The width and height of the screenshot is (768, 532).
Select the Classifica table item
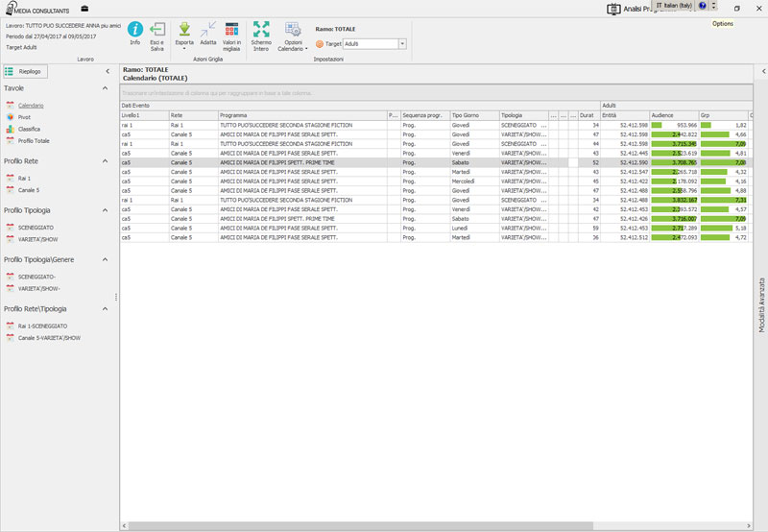(29, 128)
